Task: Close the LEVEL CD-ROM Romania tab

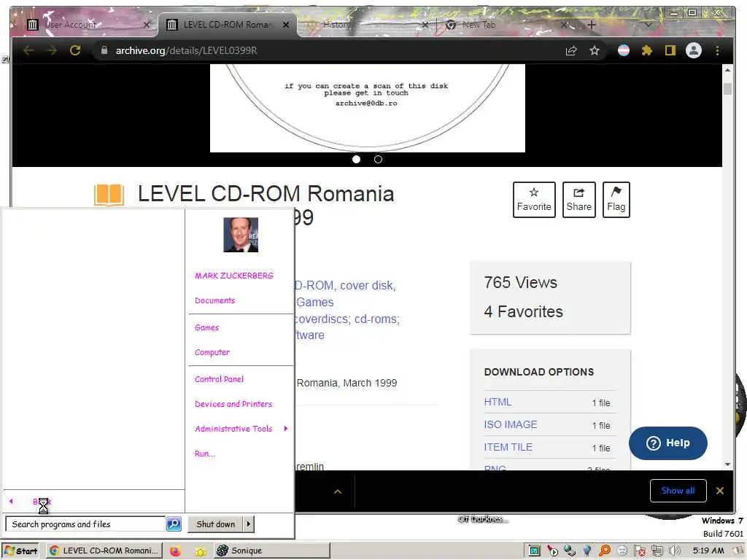Action: tap(286, 25)
